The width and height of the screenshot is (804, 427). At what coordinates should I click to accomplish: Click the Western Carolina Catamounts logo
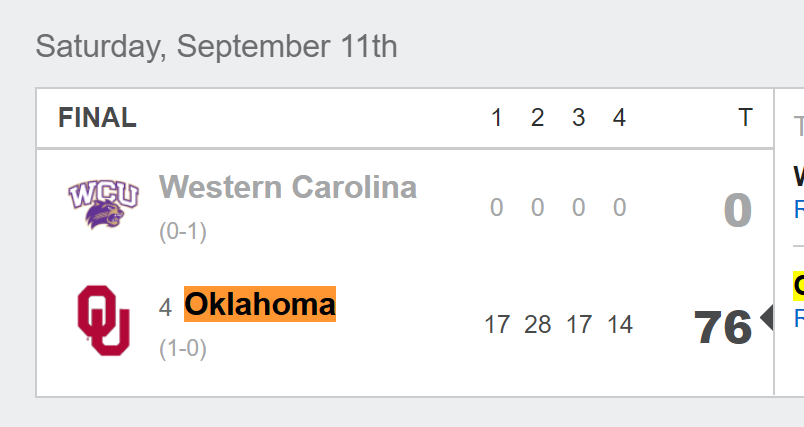pos(102,204)
